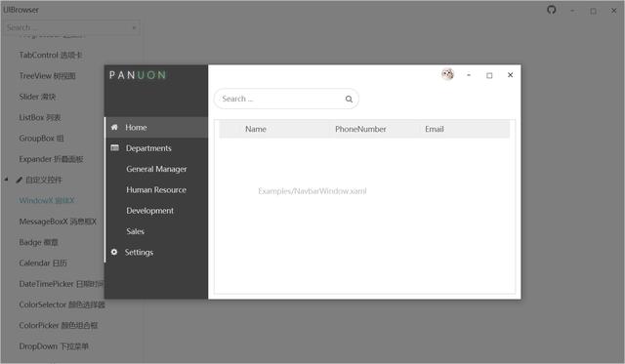Screen dimensions: 625x364
Task: Close the Panuon navbar window
Action: click(x=510, y=75)
